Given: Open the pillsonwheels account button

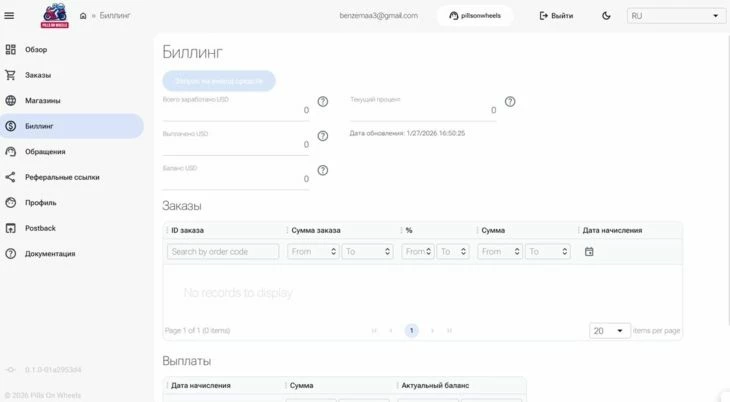Looking at the screenshot, I should click(475, 15).
